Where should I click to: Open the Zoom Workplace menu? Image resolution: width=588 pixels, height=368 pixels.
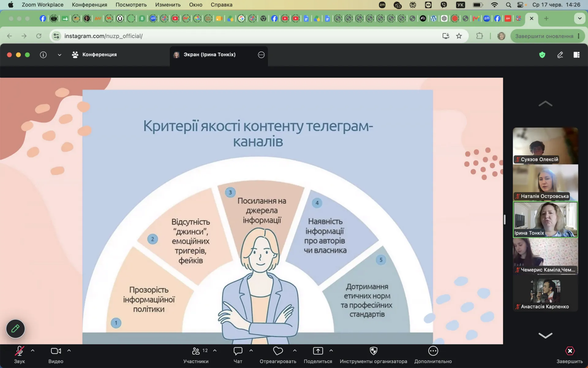(43, 5)
